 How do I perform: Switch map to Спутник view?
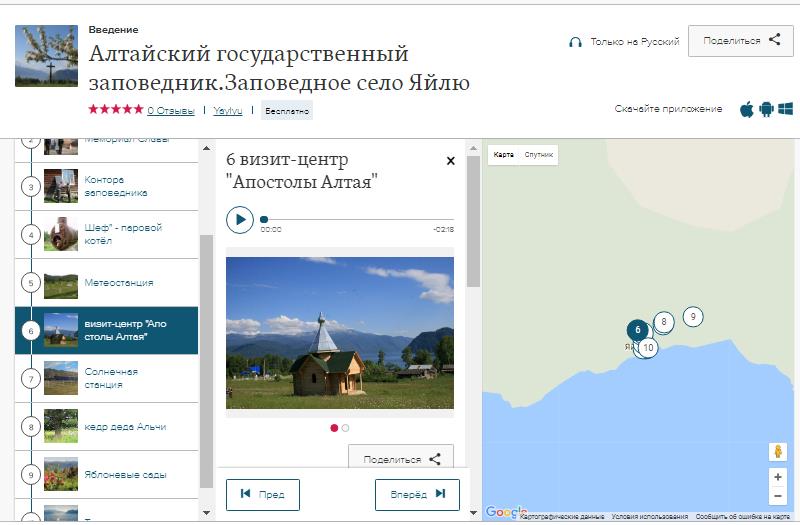click(538, 155)
